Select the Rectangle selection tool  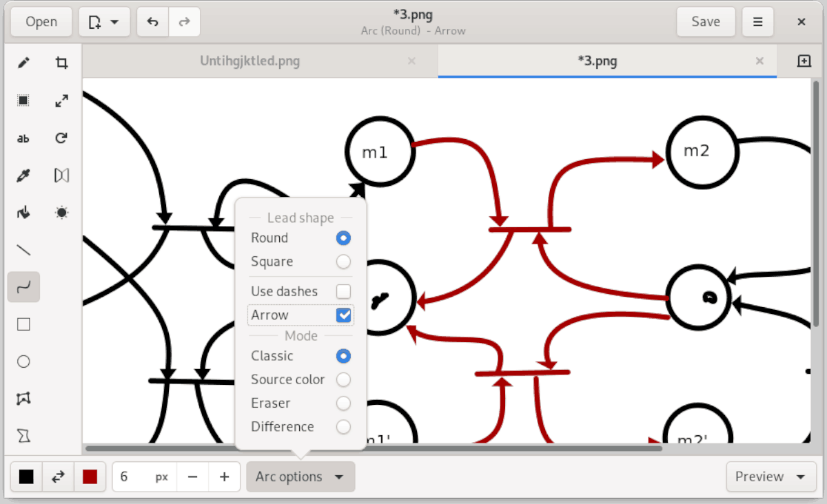pos(23,101)
